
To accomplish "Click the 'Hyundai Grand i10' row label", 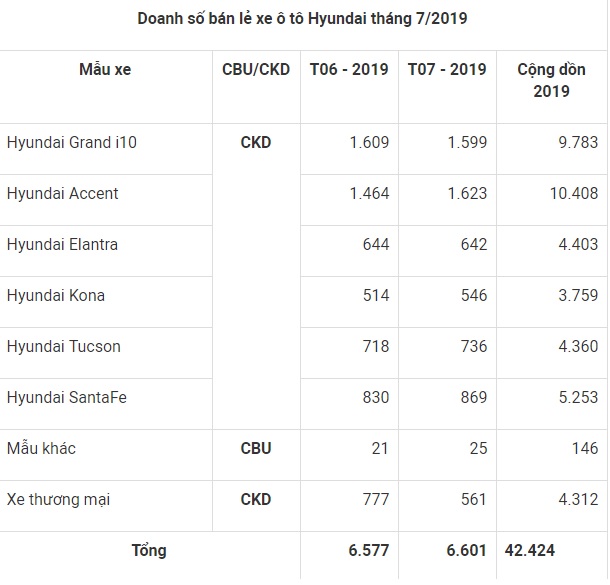I will (71, 142).
